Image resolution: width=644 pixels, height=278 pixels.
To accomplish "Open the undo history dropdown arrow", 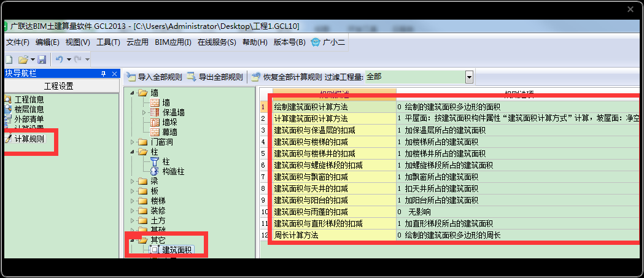I will 69,60.
